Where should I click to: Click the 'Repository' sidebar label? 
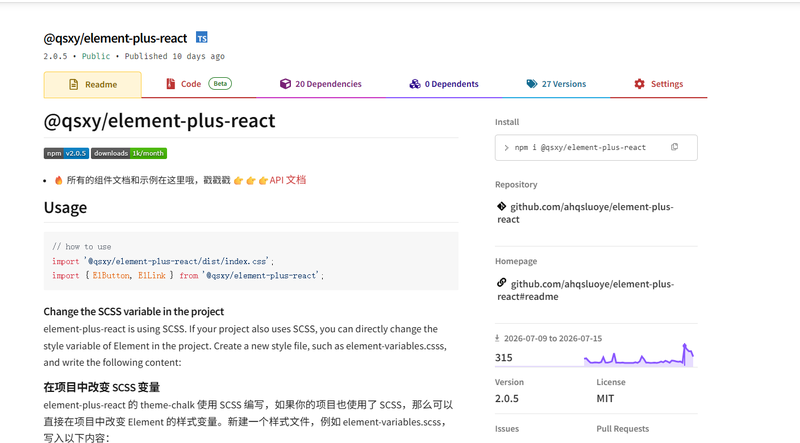[x=516, y=184]
